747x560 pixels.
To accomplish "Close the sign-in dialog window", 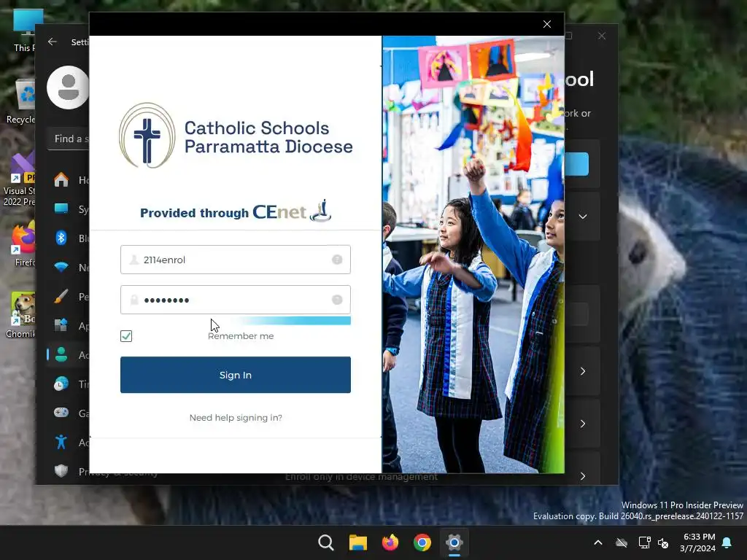I will [x=547, y=24].
